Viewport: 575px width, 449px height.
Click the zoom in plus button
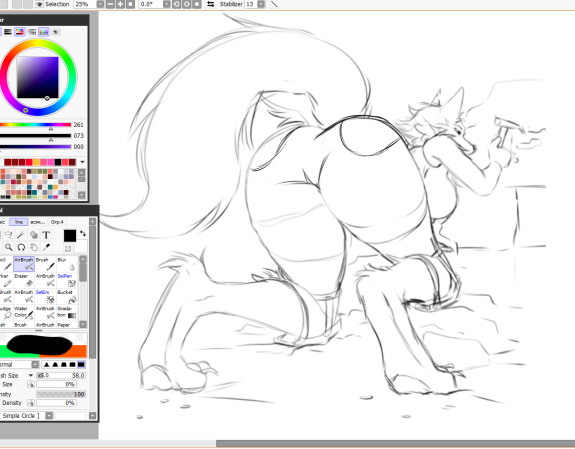[120, 4]
